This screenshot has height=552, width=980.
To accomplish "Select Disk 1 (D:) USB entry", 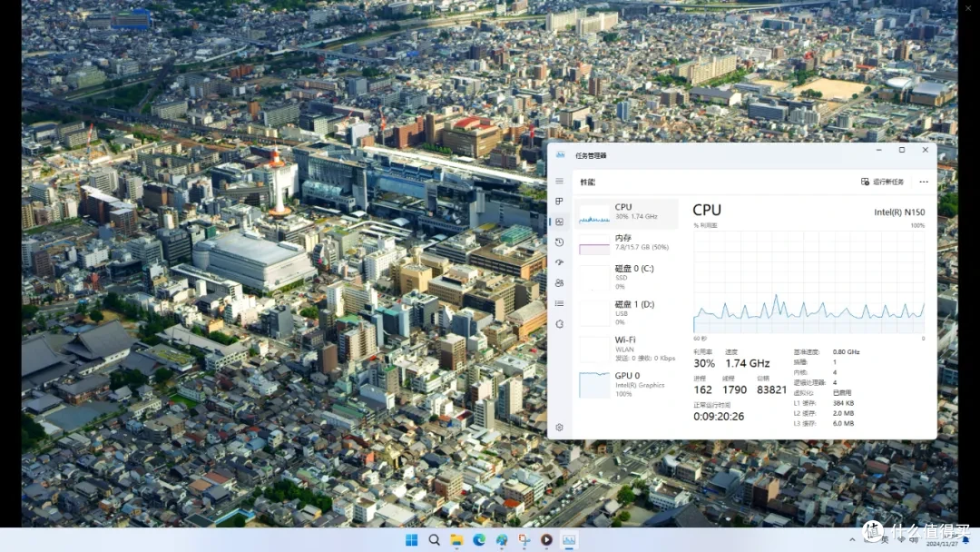I will pos(626,312).
